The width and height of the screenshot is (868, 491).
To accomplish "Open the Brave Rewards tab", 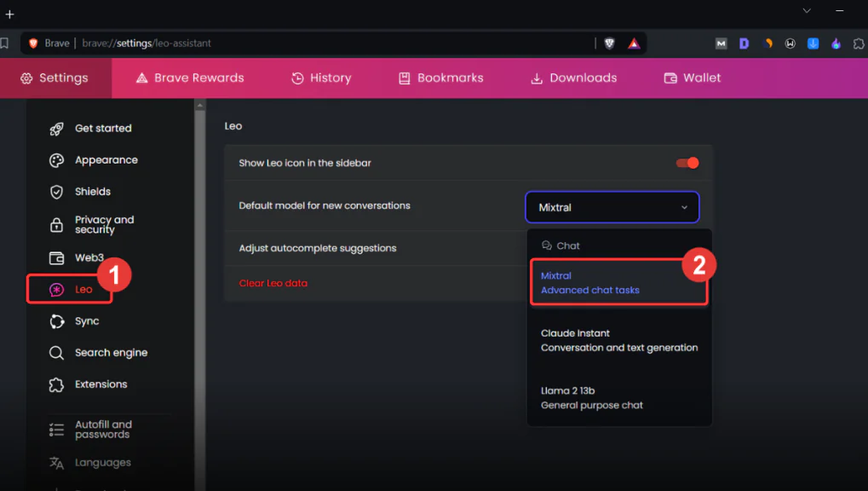I will coord(190,78).
